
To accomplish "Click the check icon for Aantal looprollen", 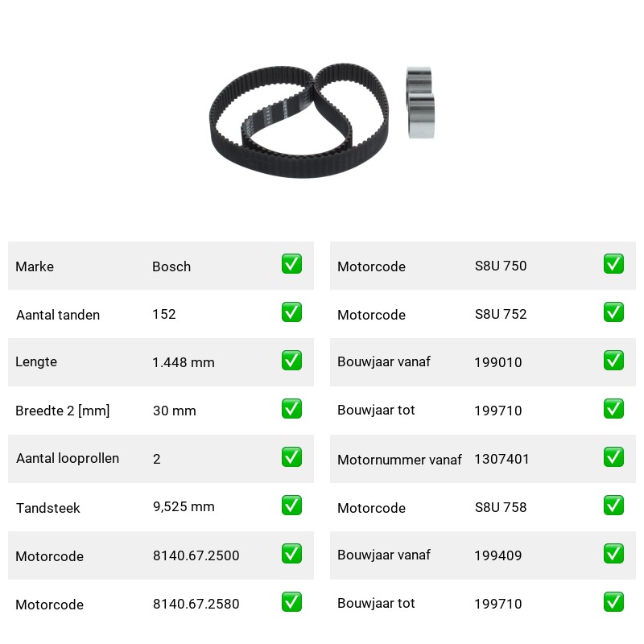I will point(291,457).
